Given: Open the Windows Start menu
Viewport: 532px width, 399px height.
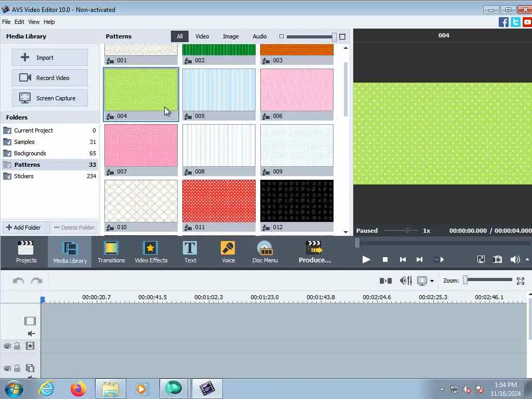Looking at the screenshot, I should click(14, 389).
